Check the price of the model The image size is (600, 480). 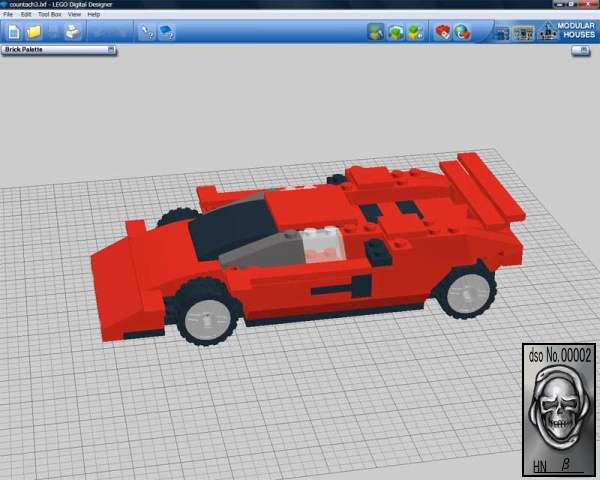point(443,32)
